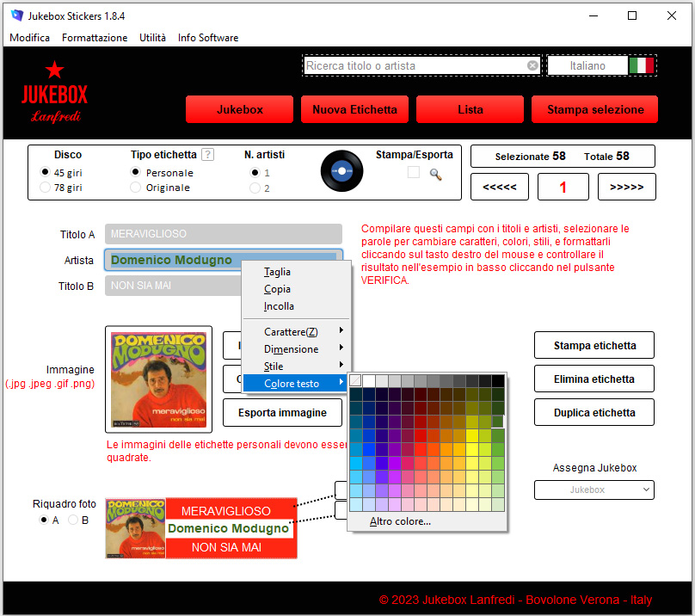Click the large Domenico Modugno album cover image
This screenshot has width=695, height=616.
158,379
